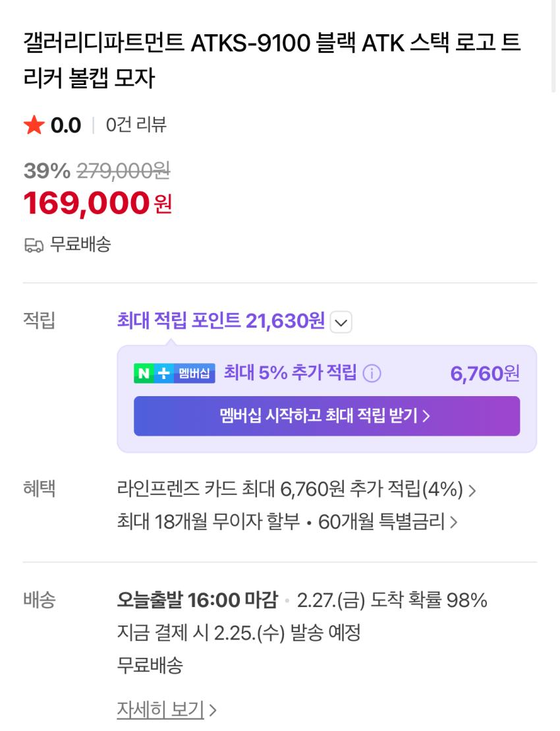Click the 최대 5% 추가 적립 label
560x731 pixels.
[x=290, y=373]
